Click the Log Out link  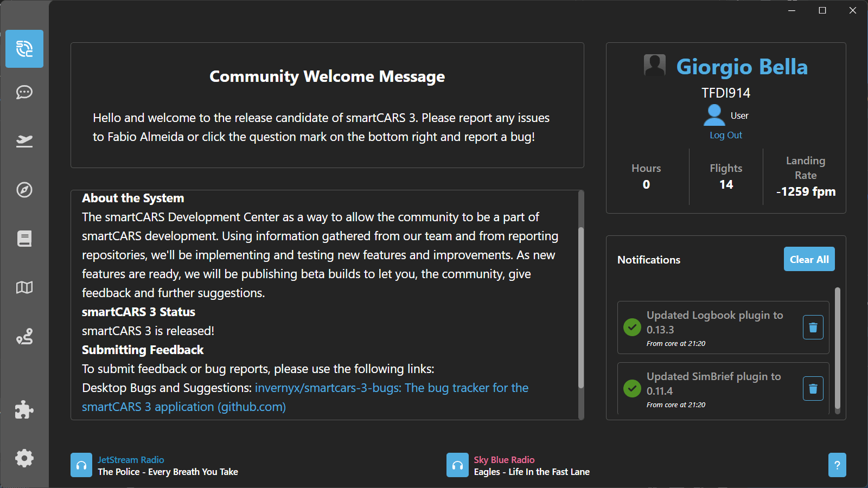(726, 135)
